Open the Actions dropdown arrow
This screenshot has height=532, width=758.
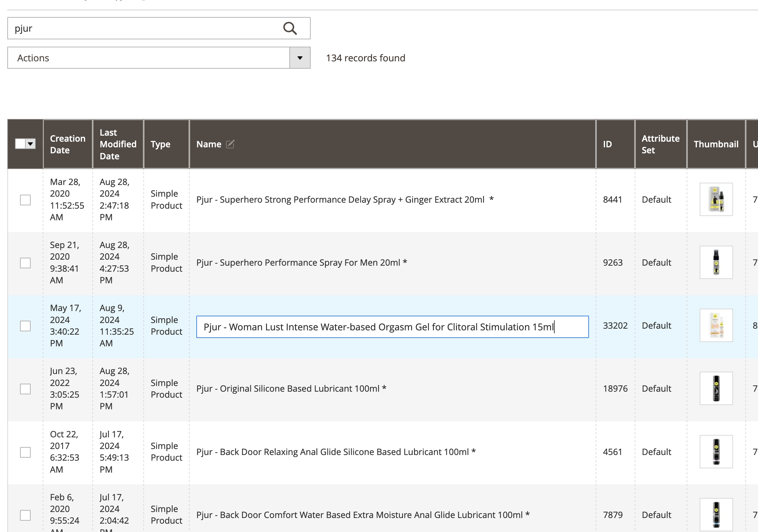pos(300,58)
